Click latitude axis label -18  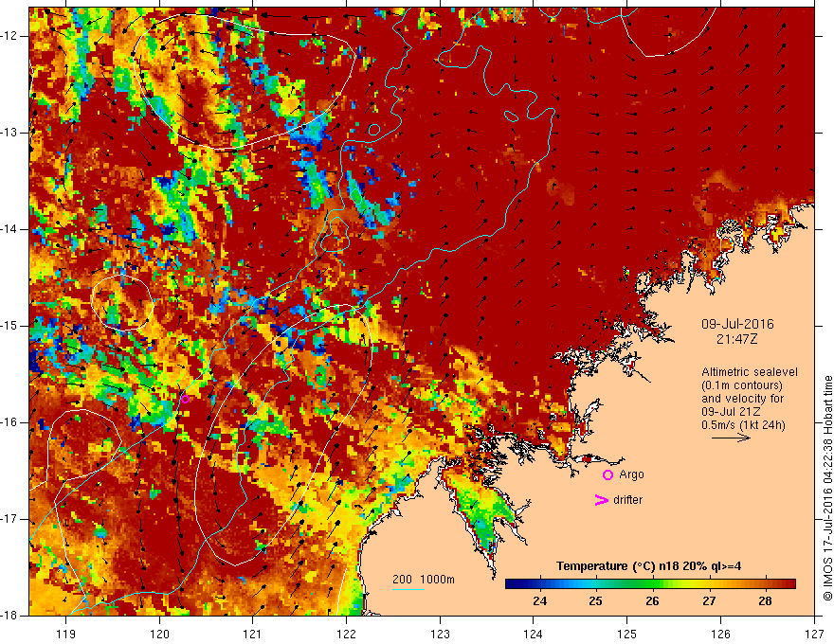(9, 616)
